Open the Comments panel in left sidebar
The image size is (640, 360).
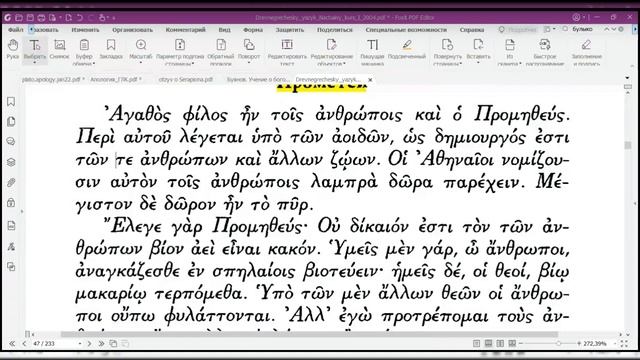click(x=11, y=141)
